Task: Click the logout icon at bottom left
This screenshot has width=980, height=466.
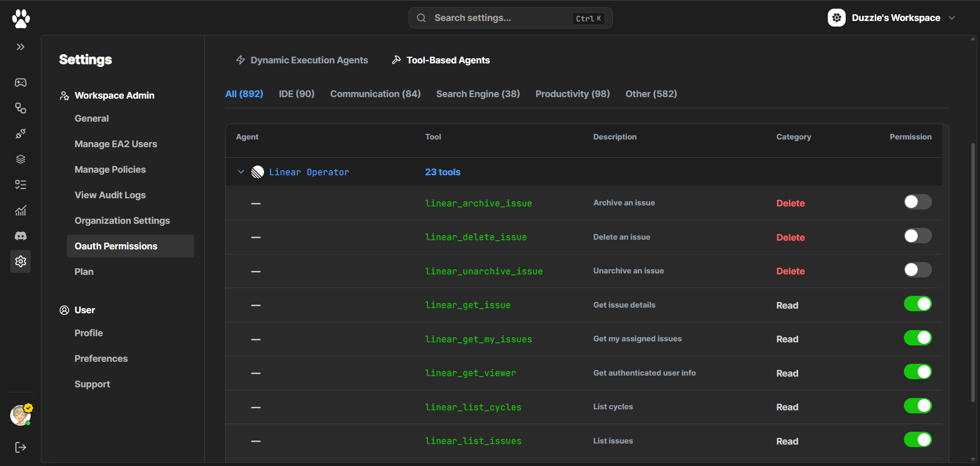Action: point(20,448)
